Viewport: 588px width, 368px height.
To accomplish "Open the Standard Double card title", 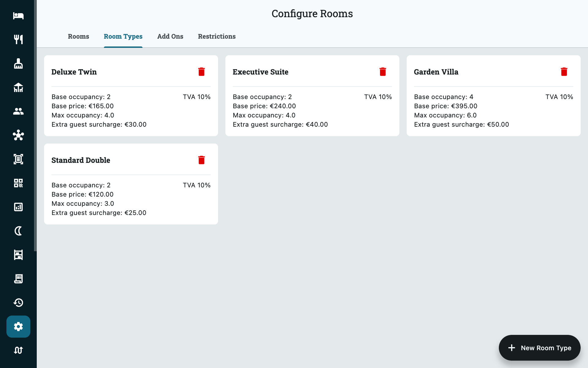I will tap(81, 160).
